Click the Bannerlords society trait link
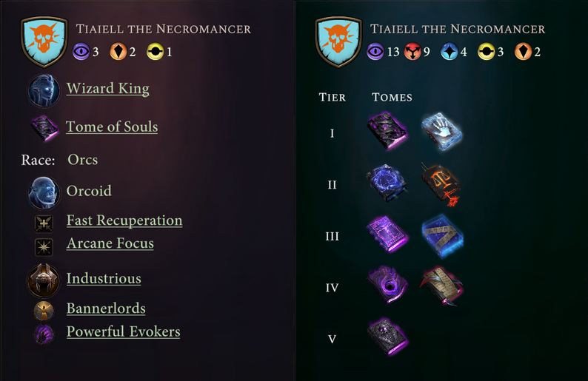This screenshot has width=588, height=381. [x=105, y=308]
